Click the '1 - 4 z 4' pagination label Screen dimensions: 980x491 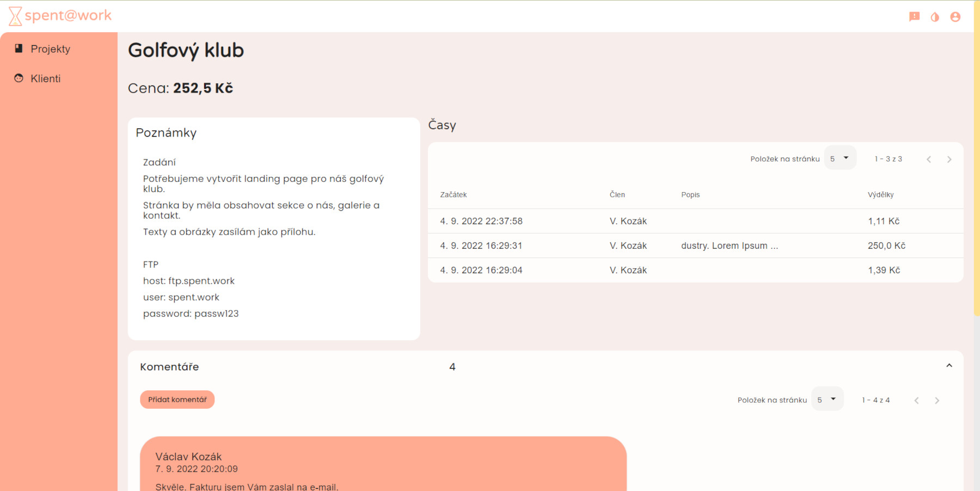876,400
